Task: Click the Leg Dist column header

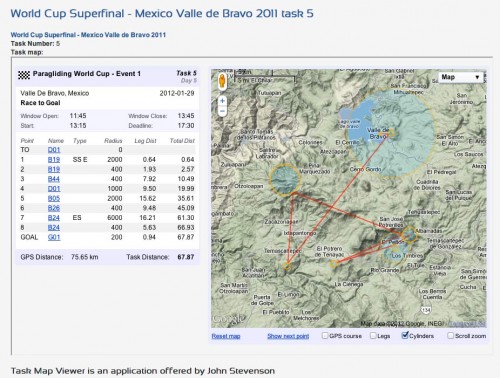Action: pos(145,141)
